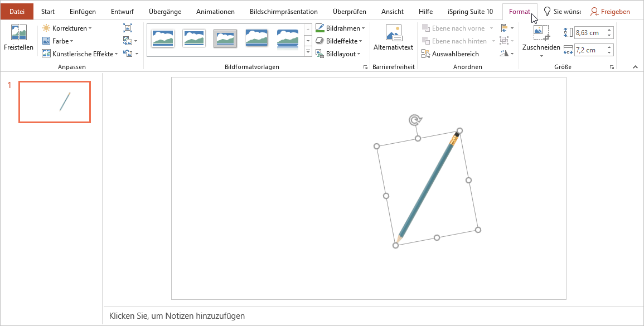Open the Datei menu tab
The height and width of the screenshot is (326, 644).
(x=17, y=12)
